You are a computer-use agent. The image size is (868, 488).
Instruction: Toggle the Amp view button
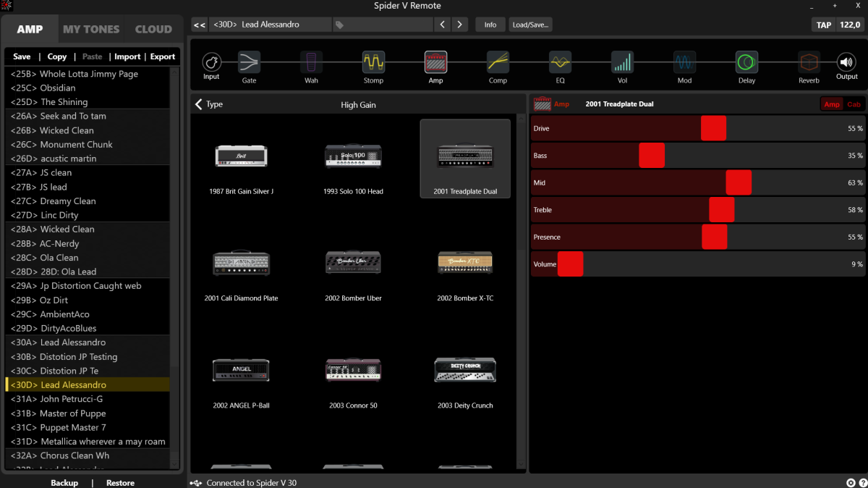(x=832, y=104)
